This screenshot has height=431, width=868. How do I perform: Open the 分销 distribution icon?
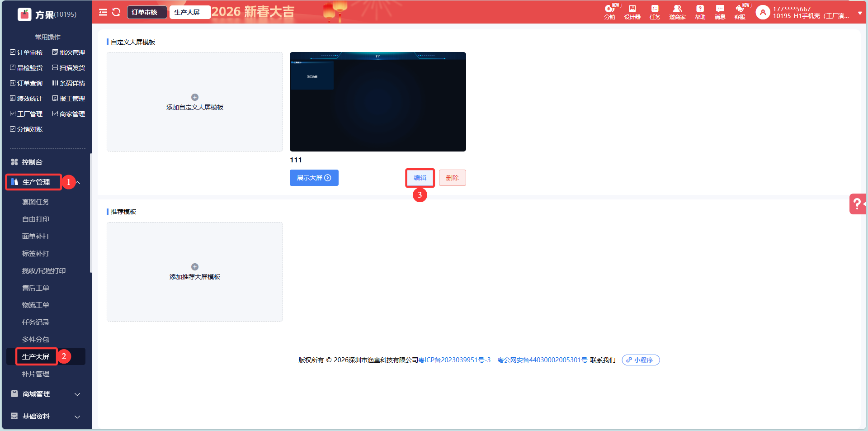pos(609,12)
